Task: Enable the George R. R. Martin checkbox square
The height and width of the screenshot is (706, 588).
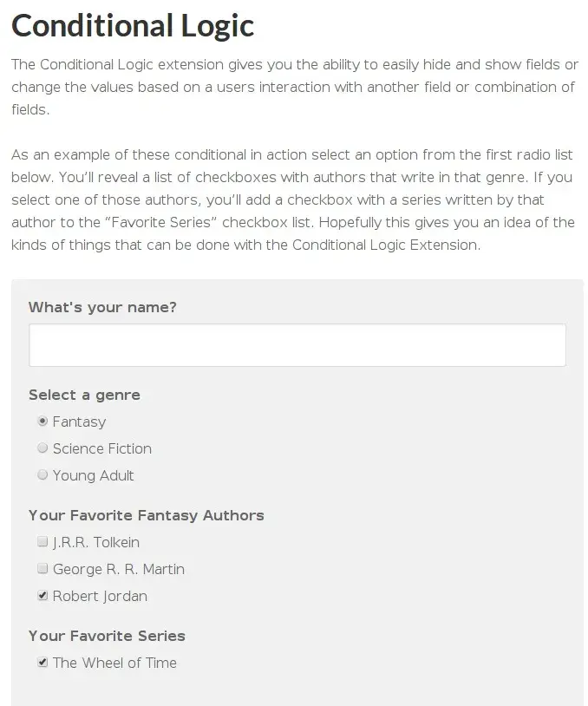Action: 42,568
